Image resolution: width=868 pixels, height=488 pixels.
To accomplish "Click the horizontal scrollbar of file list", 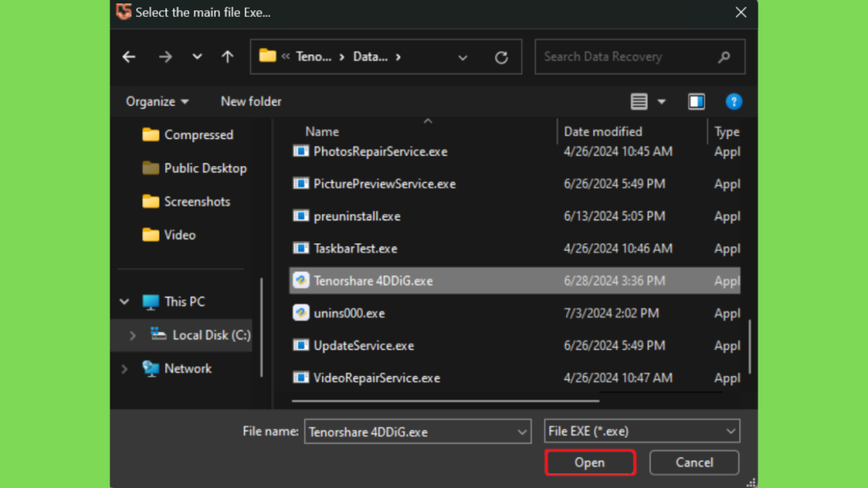I will point(445,401).
